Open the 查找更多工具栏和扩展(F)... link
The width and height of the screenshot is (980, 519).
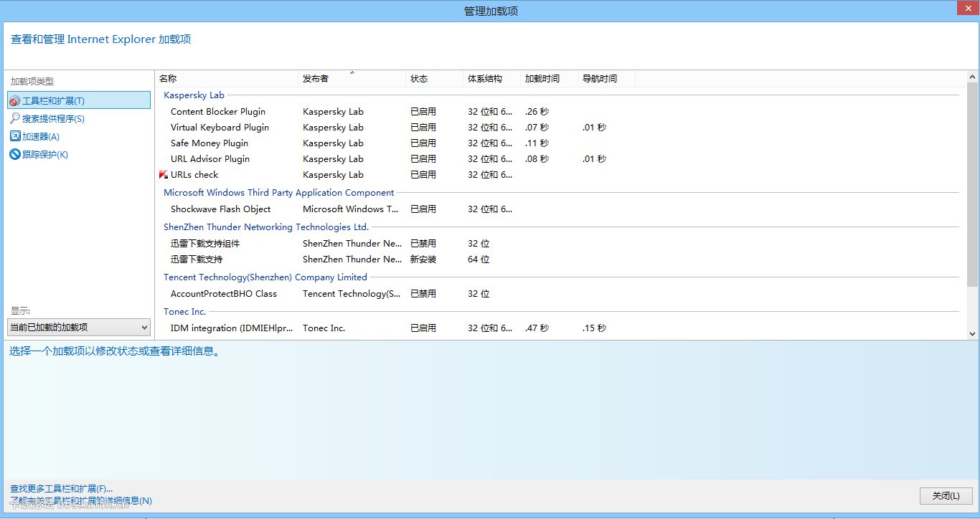[x=61, y=488]
